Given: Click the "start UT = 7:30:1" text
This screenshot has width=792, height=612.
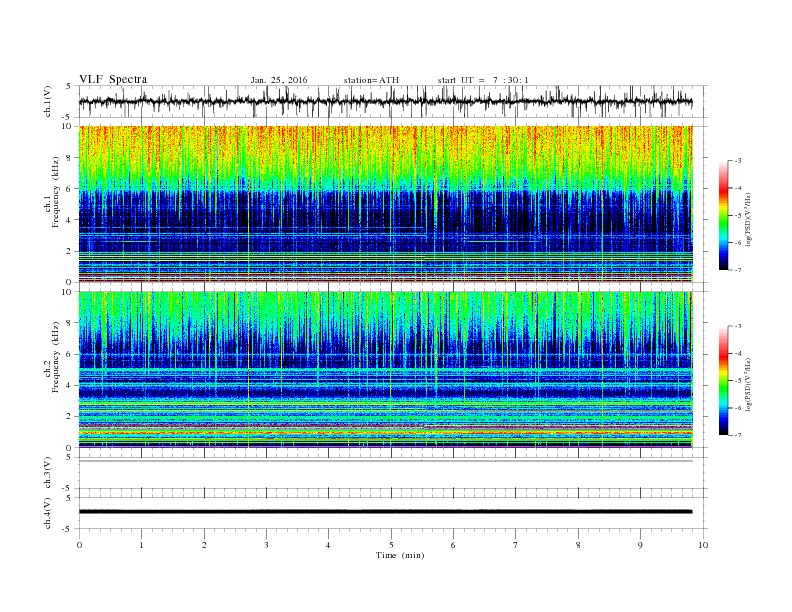Looking at the screenshot, I should (x=483, y=80).
